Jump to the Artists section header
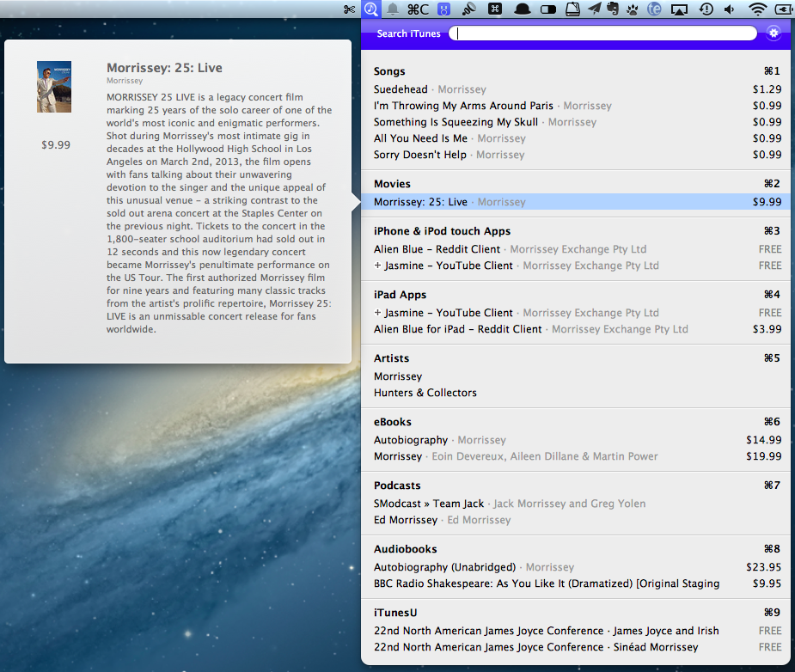The height and width of the screenshot is (672, 795). (x=391, y=358)
